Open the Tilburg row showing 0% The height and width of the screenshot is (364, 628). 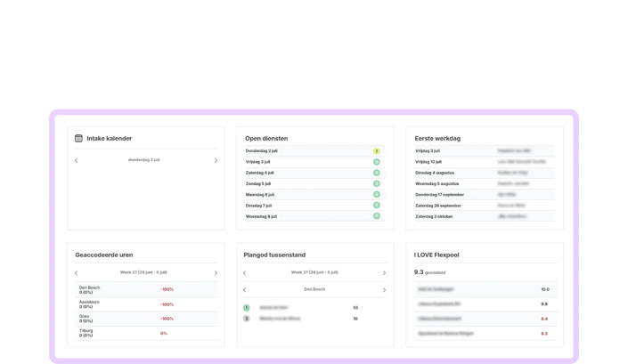(147, 333)
